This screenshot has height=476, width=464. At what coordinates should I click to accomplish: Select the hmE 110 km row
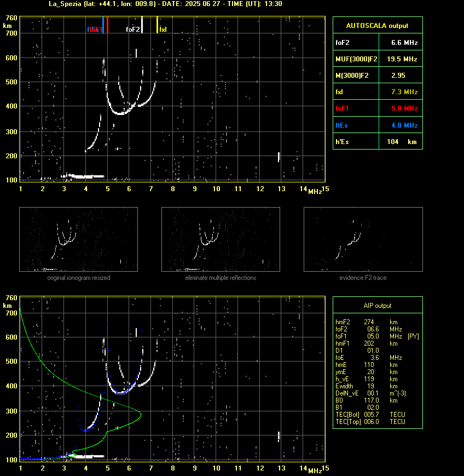pos(367,365)
